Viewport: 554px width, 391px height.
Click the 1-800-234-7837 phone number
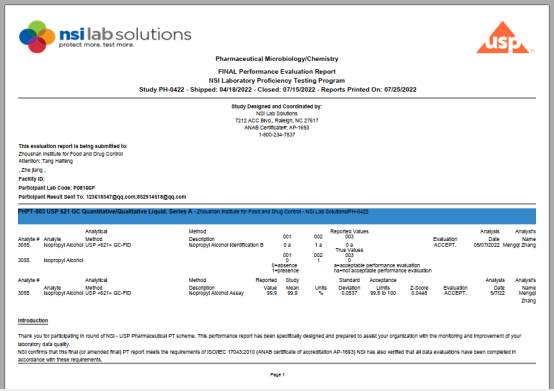277,135
